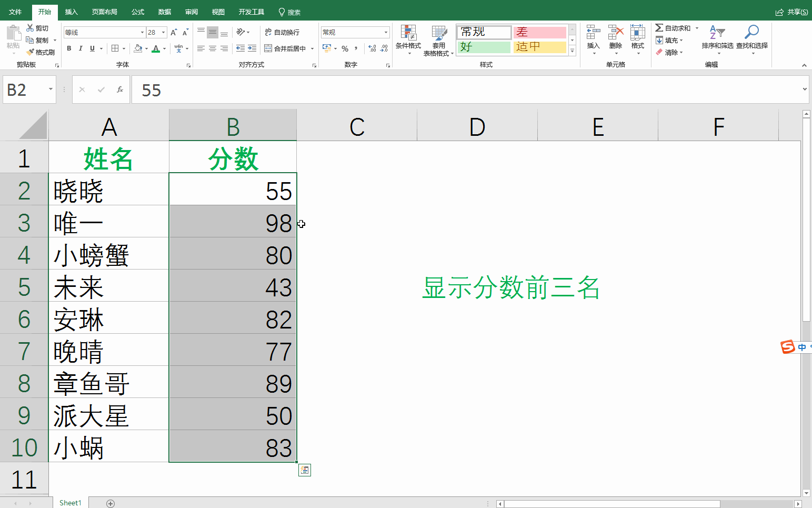
Task: Open Sort & Filter (排序和筛选)
Action: [x=717, y=39]
